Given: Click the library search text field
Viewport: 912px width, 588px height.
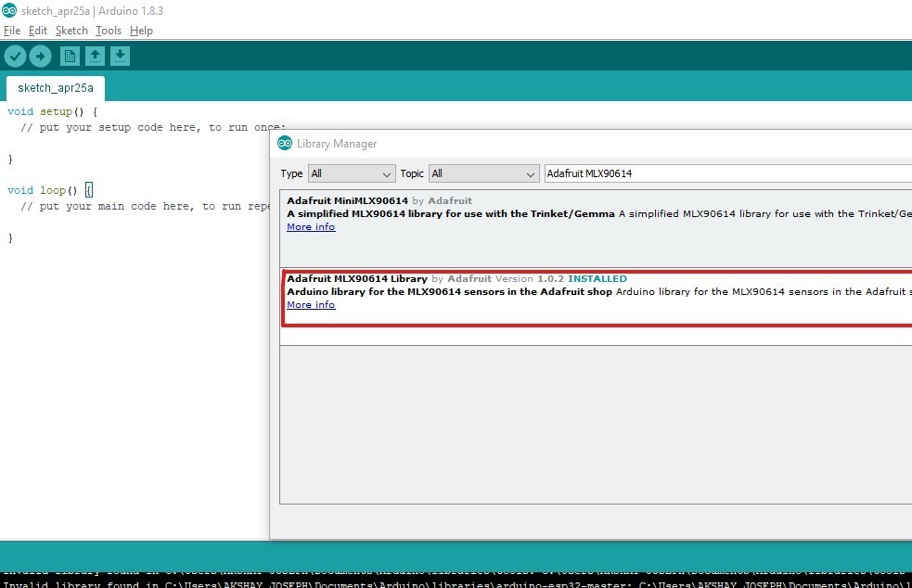Looking at the screenshot, I should tap(724, 173).
